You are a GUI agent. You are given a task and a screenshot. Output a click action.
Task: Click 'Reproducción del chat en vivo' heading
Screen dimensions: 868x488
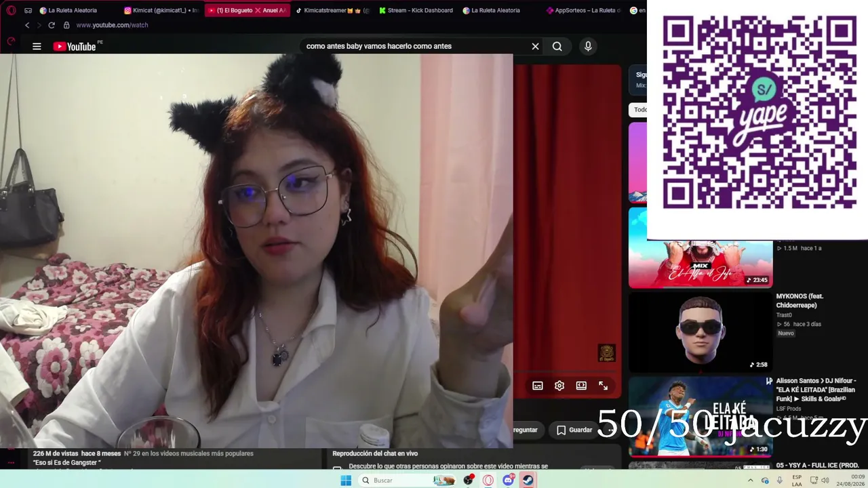coord(375,453)
